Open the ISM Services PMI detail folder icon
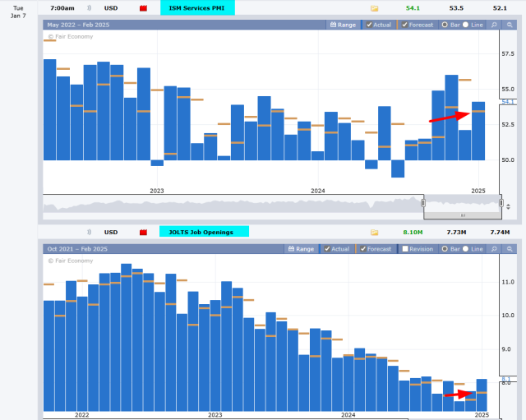This screenshot has height=420, width=526. coord(375,8)
